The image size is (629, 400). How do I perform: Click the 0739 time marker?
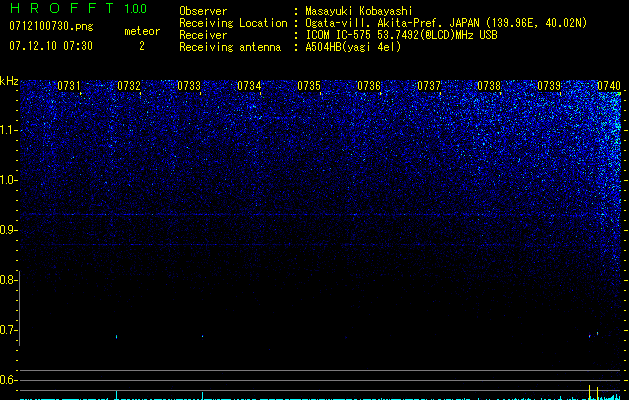[x=549, y=86]
